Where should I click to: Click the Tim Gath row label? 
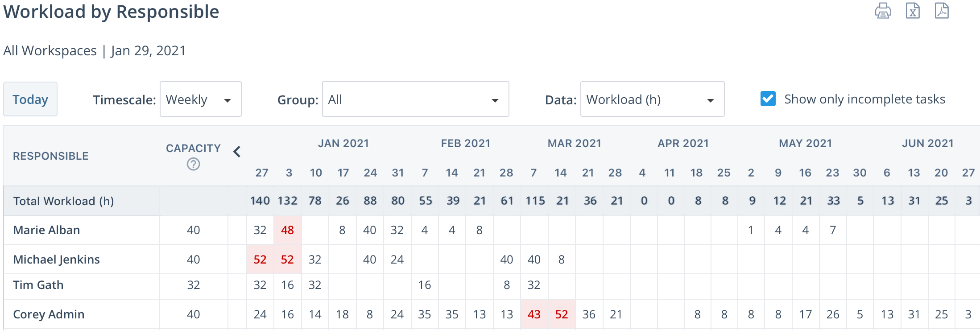click(x=38, y=285)
